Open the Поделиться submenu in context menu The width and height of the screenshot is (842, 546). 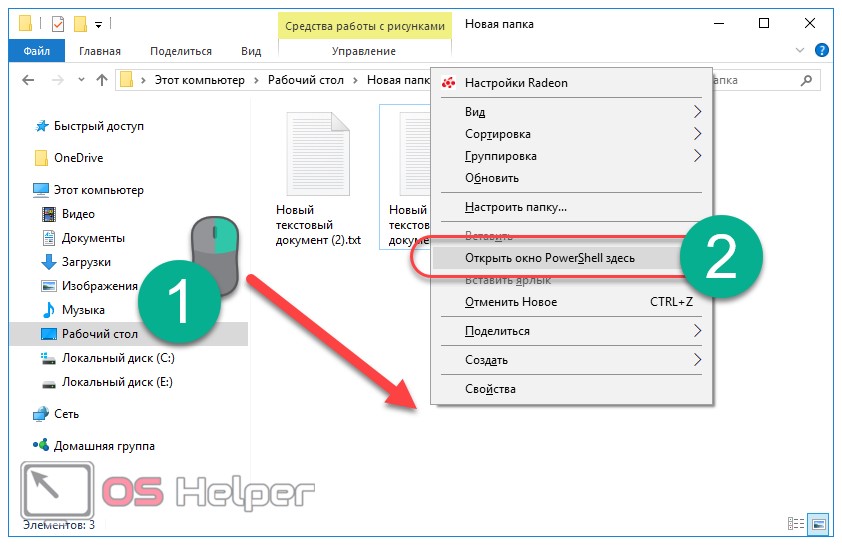(571, 331)
